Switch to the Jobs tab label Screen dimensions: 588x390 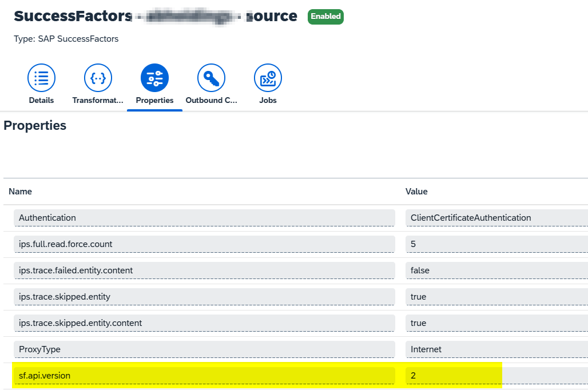point(268,100)
